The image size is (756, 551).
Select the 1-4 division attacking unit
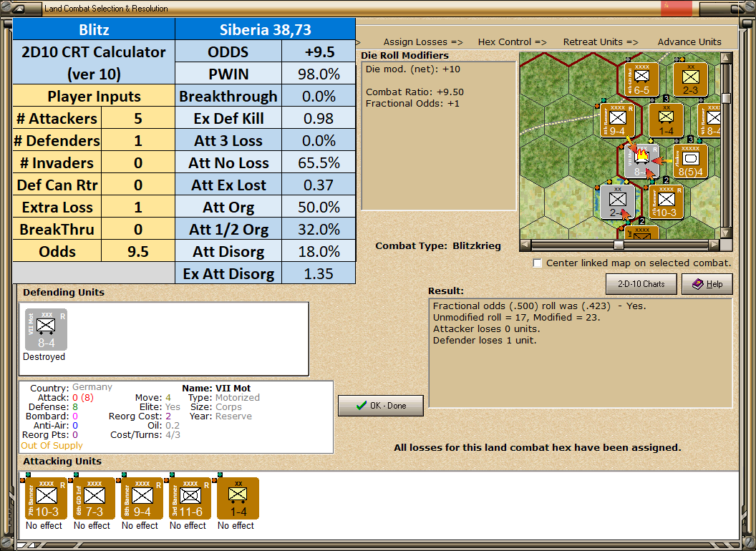[238, 499]
